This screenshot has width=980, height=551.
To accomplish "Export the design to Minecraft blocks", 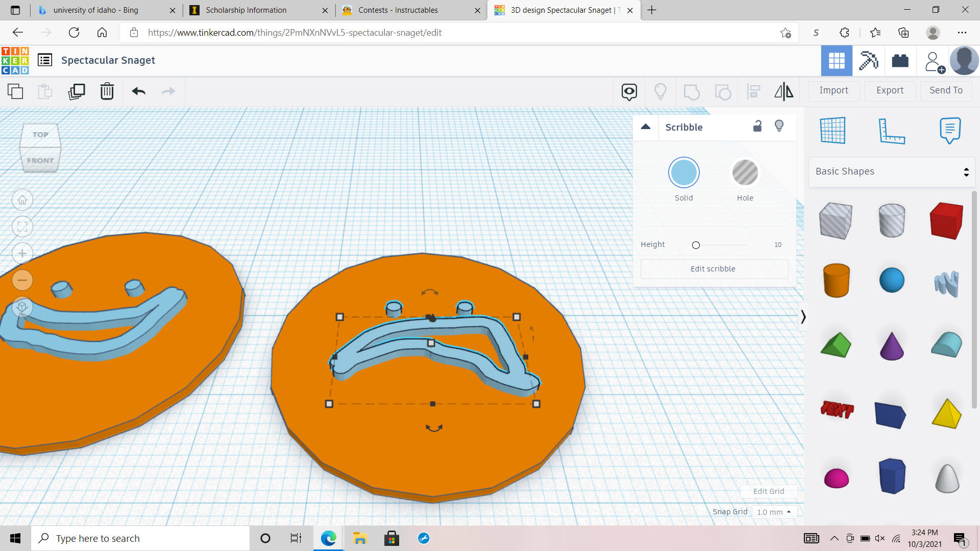I will (868, 61).
